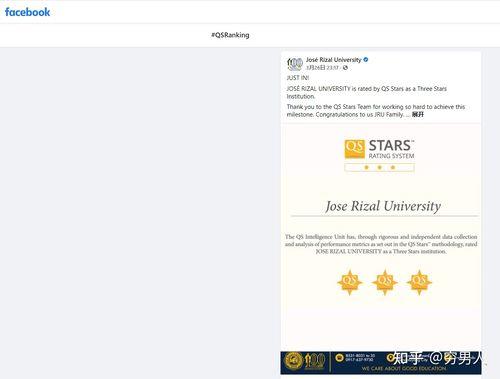This screenshot has width=500, height=379.
Task: Expand the post text with 展开
Action: click(418, 114)
